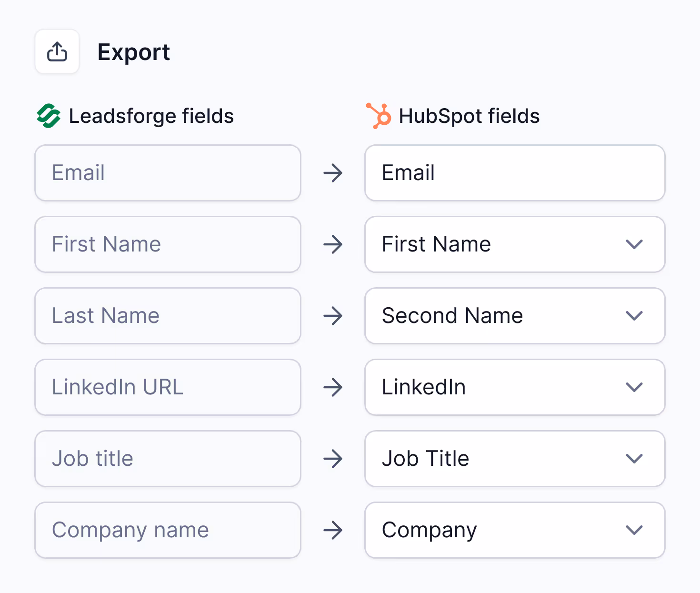
Task: Open the Job Title dropdown chevron
Action: [x=634, y=459]
